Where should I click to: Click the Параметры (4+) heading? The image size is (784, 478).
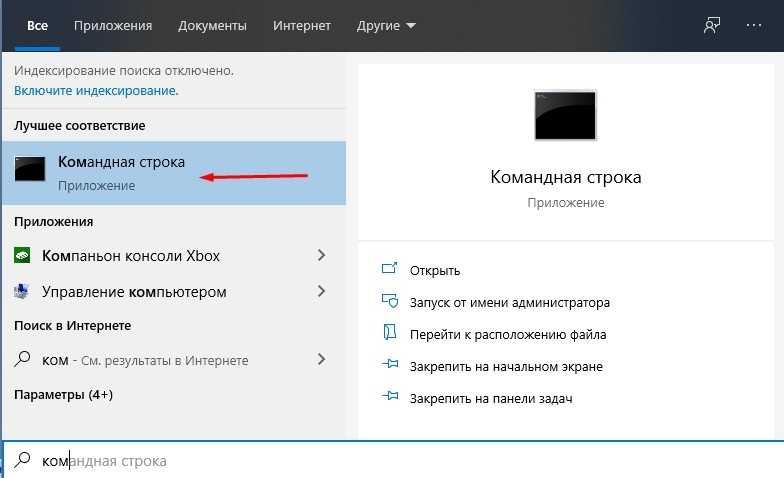click(64, 394)
